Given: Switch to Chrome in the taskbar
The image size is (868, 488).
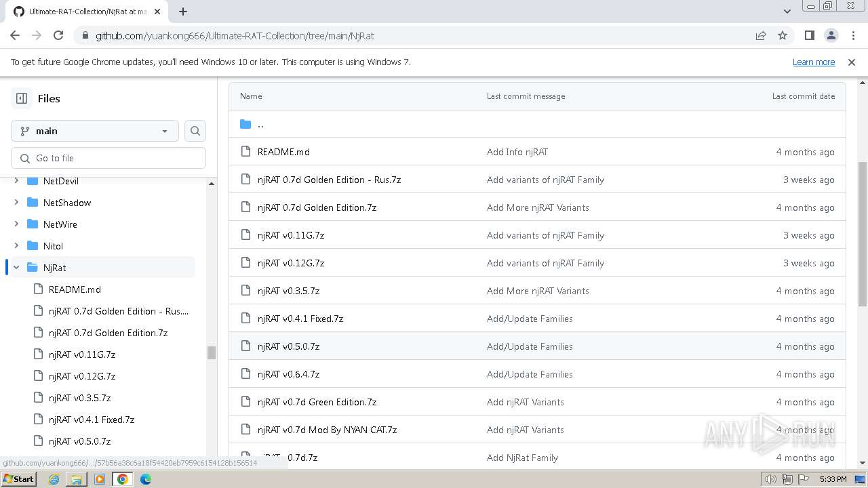Looking at the screenshot, I should pyautogui.click(x=123, y=479).
